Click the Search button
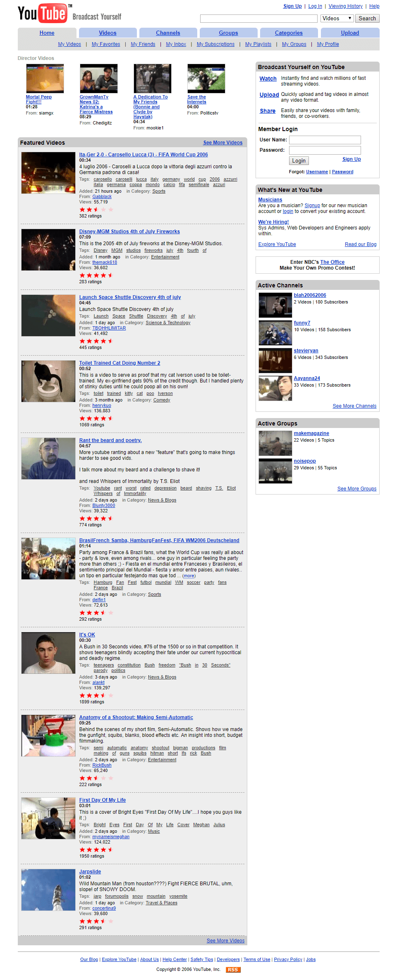Viewport: 397px width, 980px height. [367, 18]
